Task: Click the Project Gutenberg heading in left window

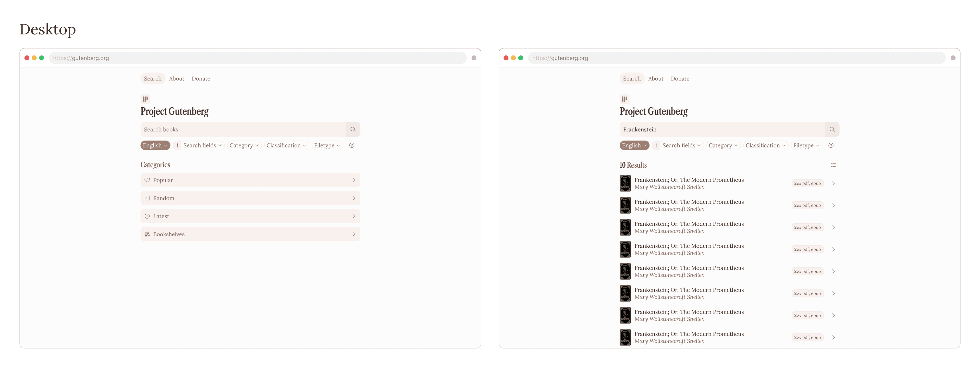Action: point(174,111)
